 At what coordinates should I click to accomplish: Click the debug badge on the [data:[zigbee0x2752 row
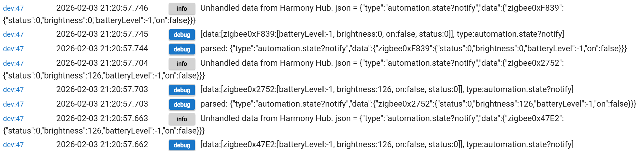tap(182, 90)
